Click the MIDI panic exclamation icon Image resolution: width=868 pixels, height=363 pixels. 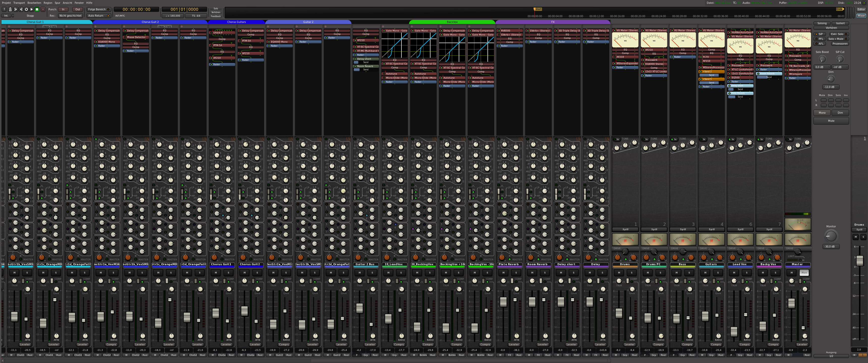(4, 9)
